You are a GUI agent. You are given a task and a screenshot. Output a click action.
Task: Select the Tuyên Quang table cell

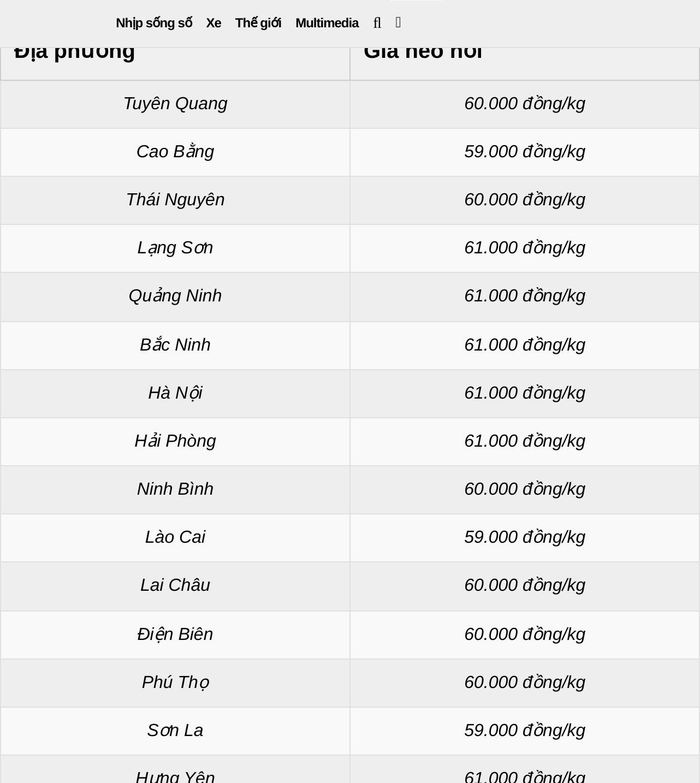(175, 104)
